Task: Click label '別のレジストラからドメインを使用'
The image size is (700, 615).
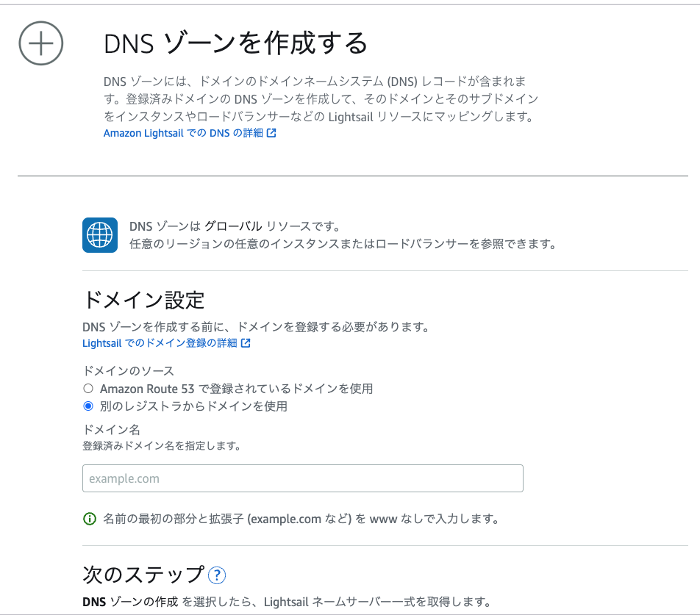Action: [193, 406]
